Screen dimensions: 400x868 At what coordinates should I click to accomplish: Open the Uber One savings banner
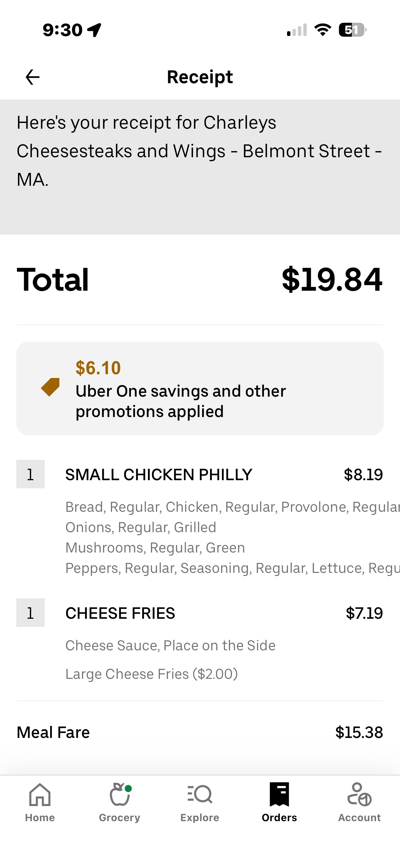(200, 388)
